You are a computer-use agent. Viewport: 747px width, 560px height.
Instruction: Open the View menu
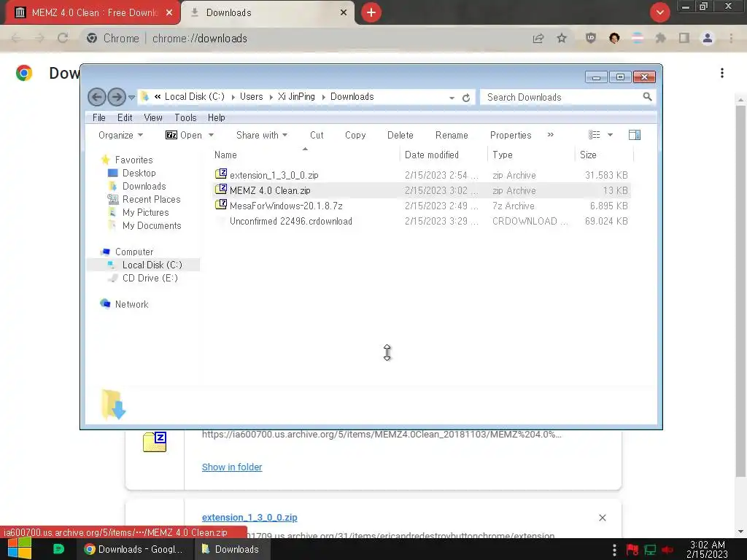[x=153, y=117]
